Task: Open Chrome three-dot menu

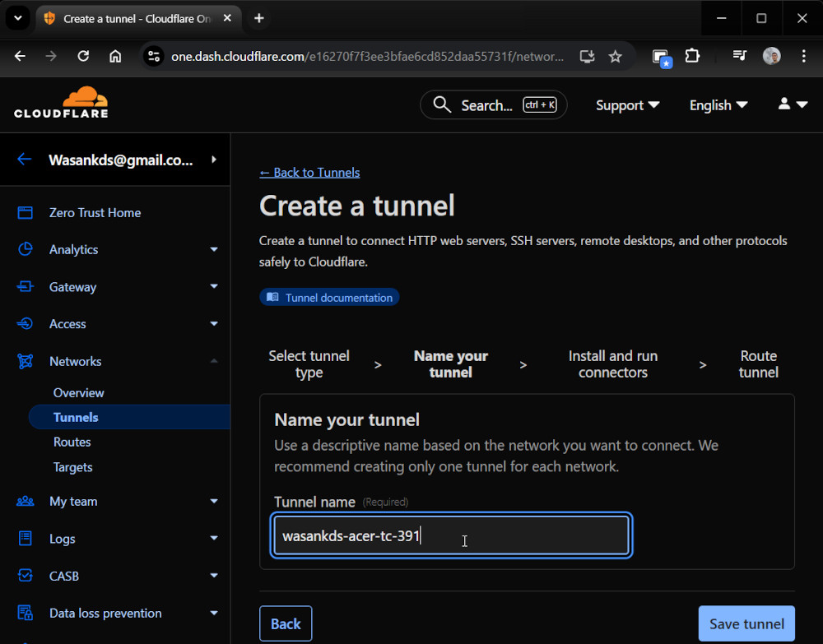Action: 804,56
